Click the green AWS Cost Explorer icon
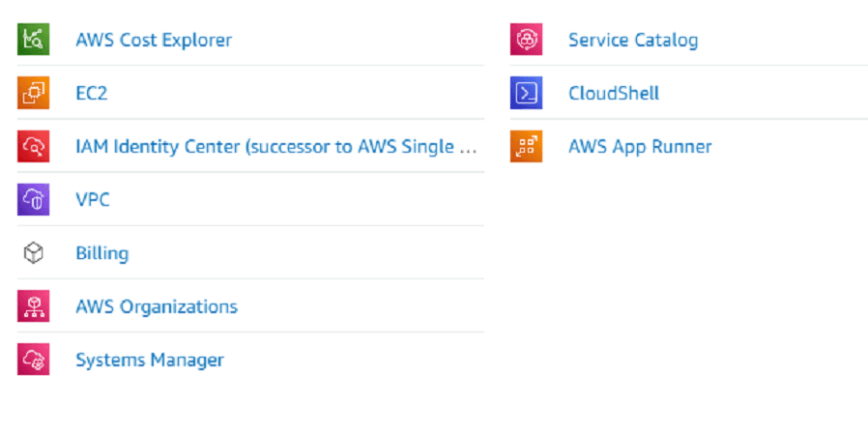The image size is (868, 433). (33, 40)
